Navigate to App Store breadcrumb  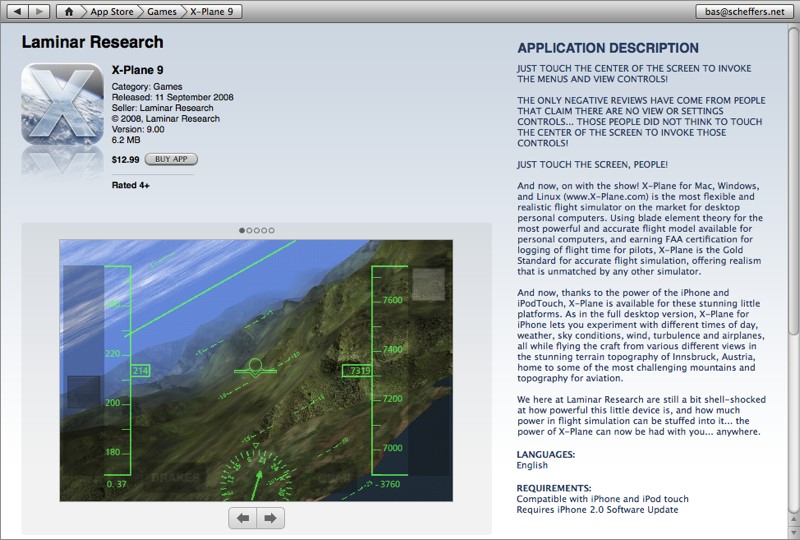(x=111, y=11)
